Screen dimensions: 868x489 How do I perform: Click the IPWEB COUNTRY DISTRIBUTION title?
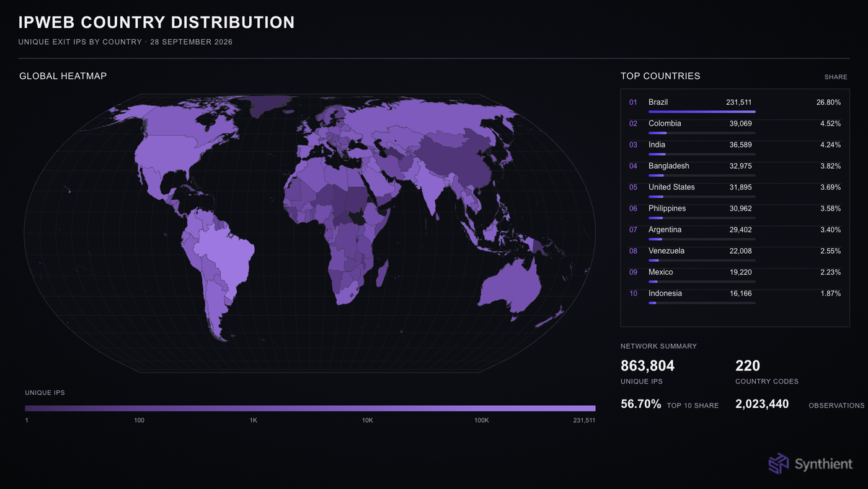[x=156, y=22]
